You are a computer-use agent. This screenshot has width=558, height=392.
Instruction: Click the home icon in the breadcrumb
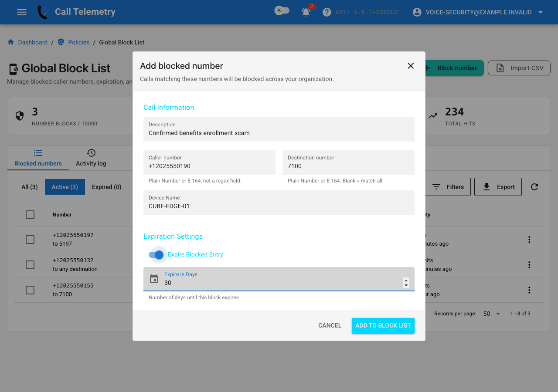click(x=11, y=42)
